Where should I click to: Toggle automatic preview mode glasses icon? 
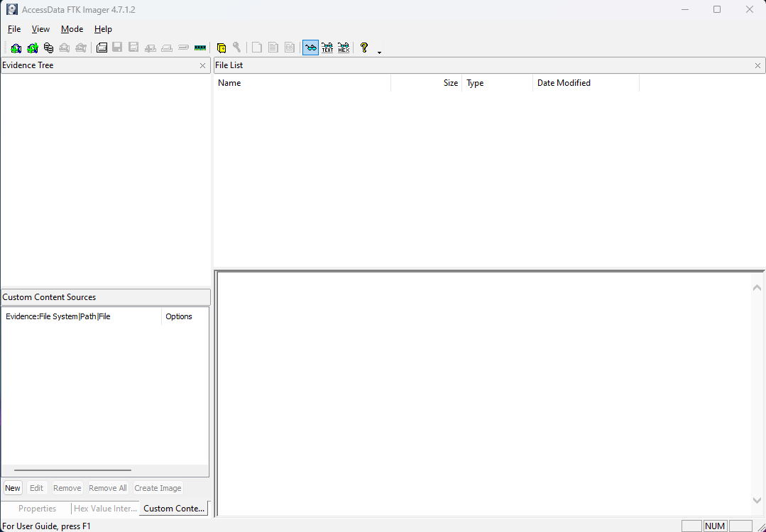[311, 48]
